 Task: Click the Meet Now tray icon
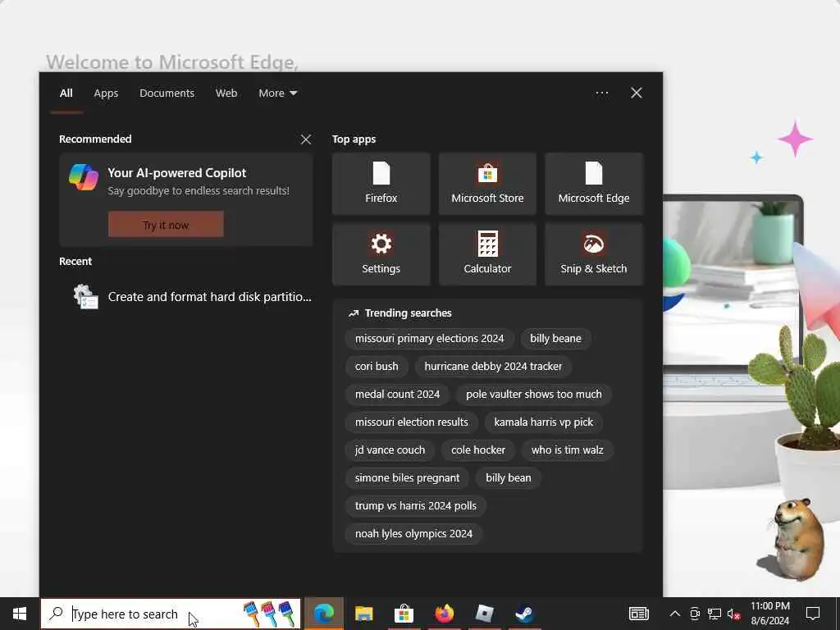pyautogui.click(x=695, y=614)
